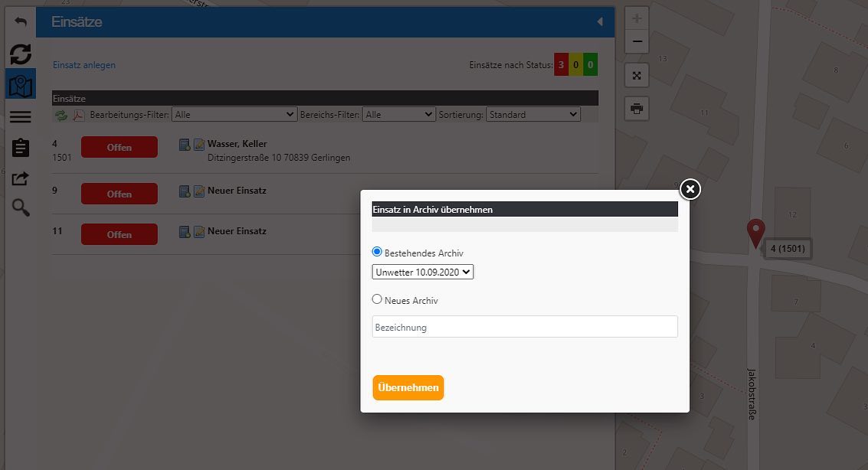Export Einsätze list as PDF

[78, 115]
